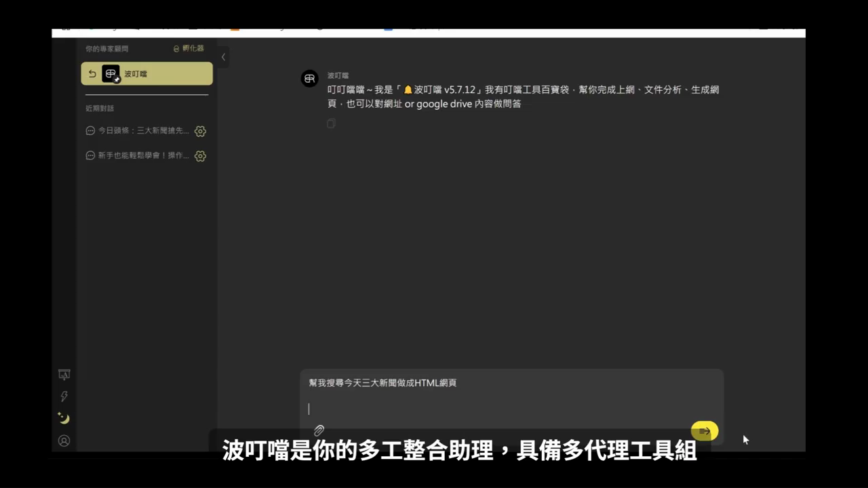Open the user account profile icon
This screenshot has height=488, width=868.
(x=64, y=441)
